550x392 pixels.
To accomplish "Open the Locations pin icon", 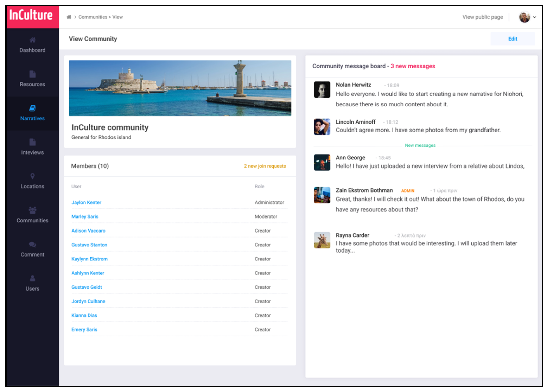I will [x=33, y=176].
